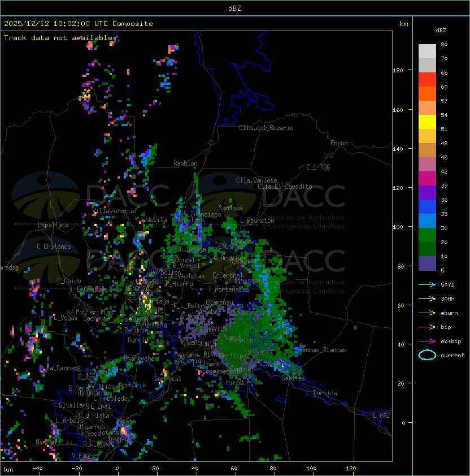Click the 'Mirador' map label
This screenshot has width=470, height=476.
[238, 383]
